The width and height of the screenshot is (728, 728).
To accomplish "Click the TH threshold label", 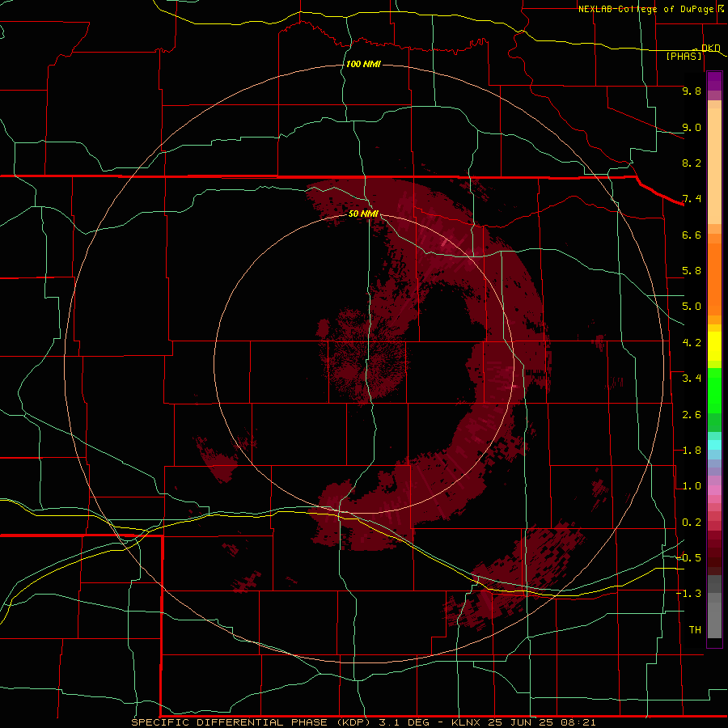I will (695, 630).
